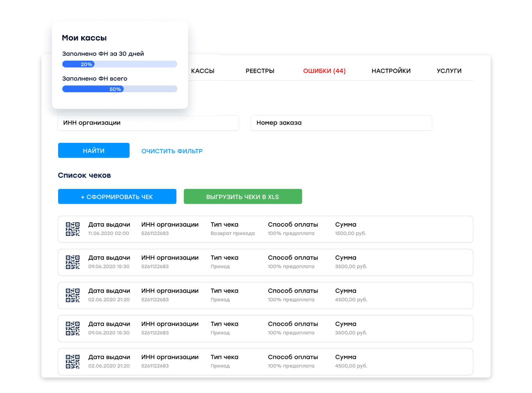Open the РЕЕСТРЫ tab
Screen dimensions: 532x393
[260, 71]
